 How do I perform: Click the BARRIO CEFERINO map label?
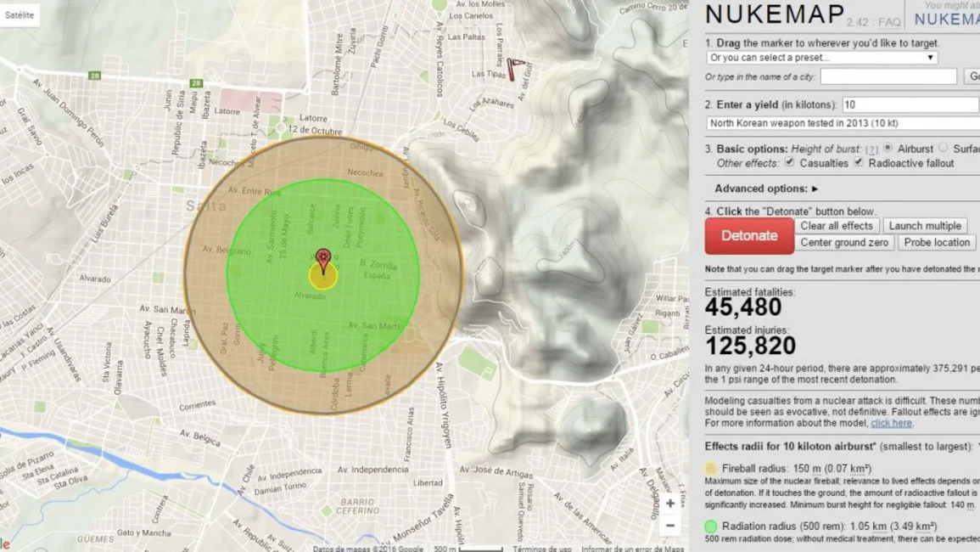point(357,506)
